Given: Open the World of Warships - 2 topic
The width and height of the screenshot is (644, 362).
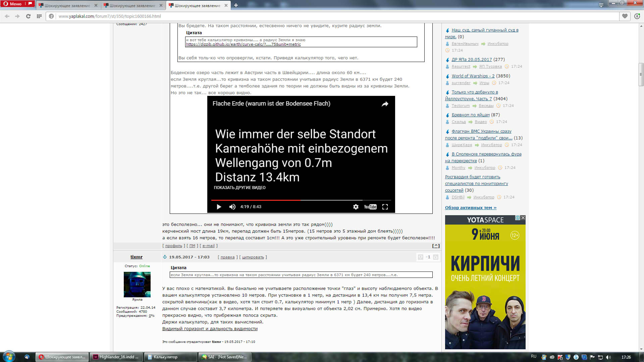Looking at the screenshot, I should click(x=473, y=76).
